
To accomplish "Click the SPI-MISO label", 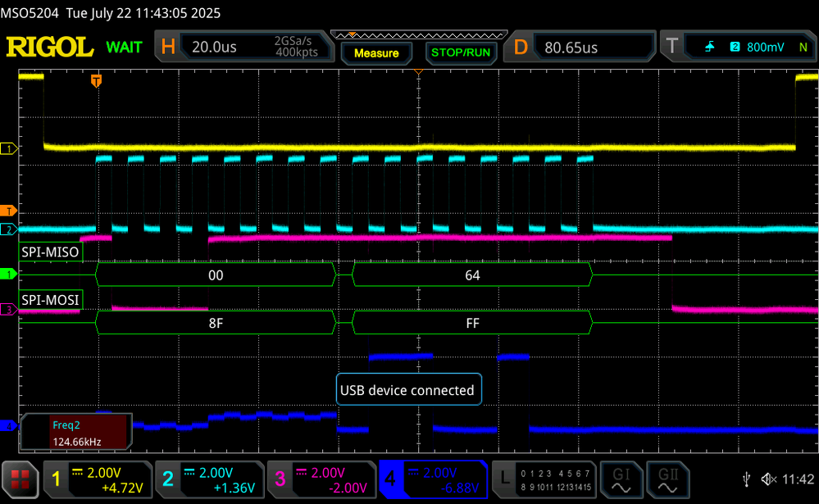I will [50, 252].
